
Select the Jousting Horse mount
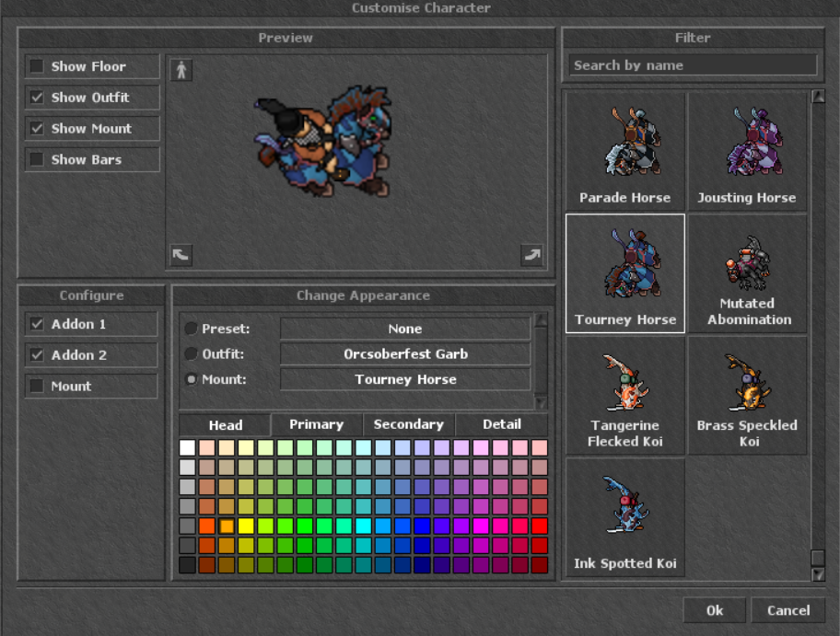point(748,147)
